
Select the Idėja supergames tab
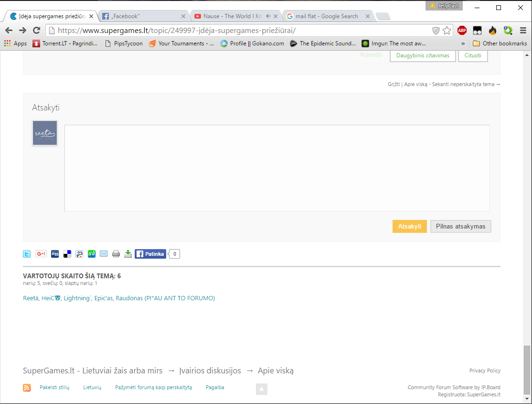click(51, 16)
